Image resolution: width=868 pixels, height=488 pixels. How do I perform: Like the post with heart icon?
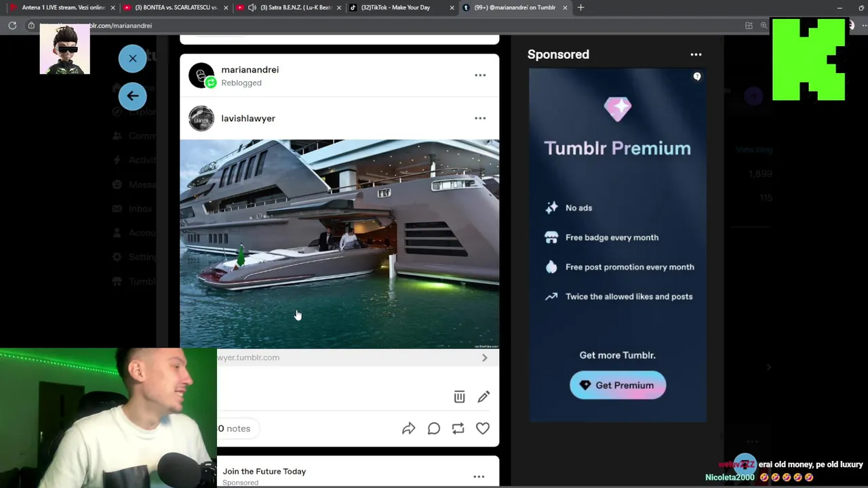(482, 428)
